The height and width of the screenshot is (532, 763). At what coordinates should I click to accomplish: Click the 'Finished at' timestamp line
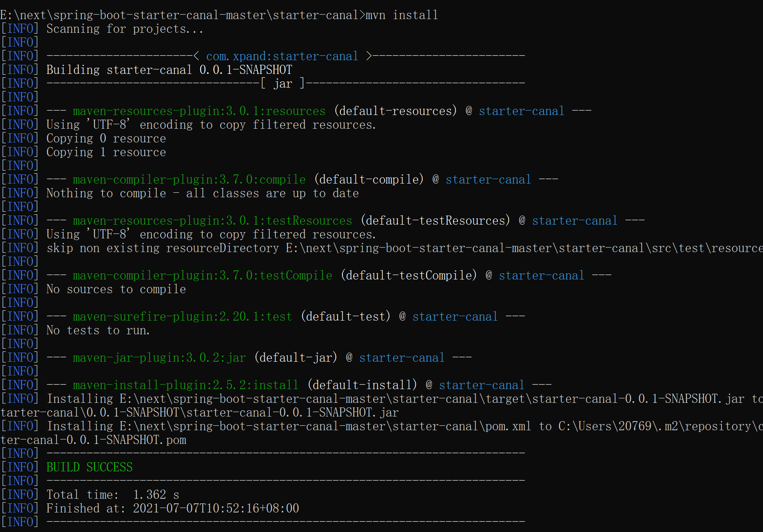(172, 509)
